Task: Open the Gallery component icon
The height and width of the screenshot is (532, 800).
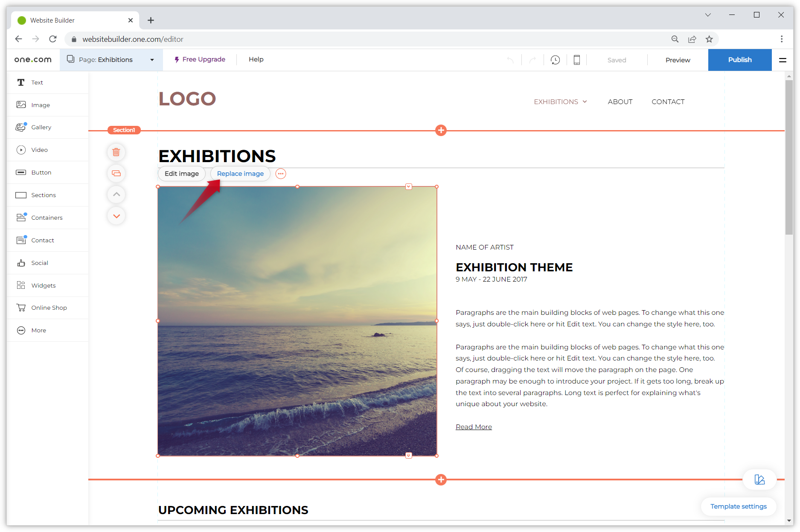Action: coord(21,127)
